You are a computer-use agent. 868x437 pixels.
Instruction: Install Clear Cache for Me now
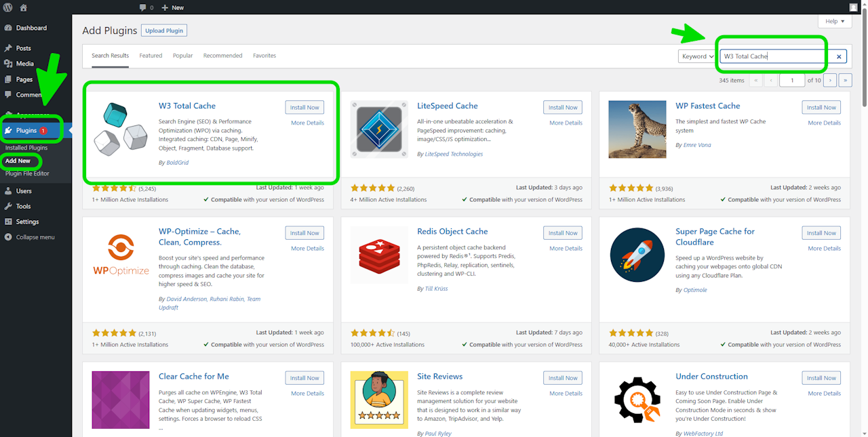tap(304, 378)
